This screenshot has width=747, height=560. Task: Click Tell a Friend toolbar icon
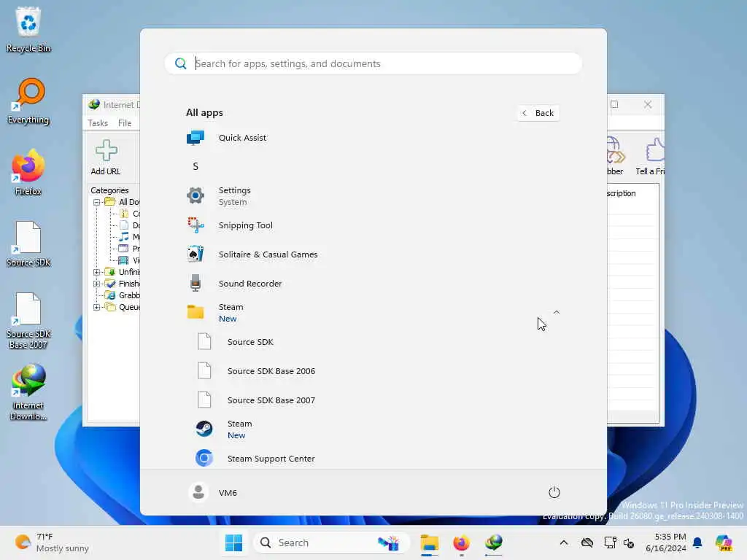(x=650, y=157)
